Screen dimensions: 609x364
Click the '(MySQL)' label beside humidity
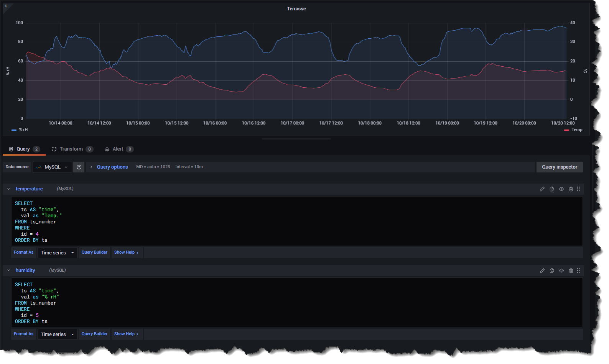tap(58, 271)
